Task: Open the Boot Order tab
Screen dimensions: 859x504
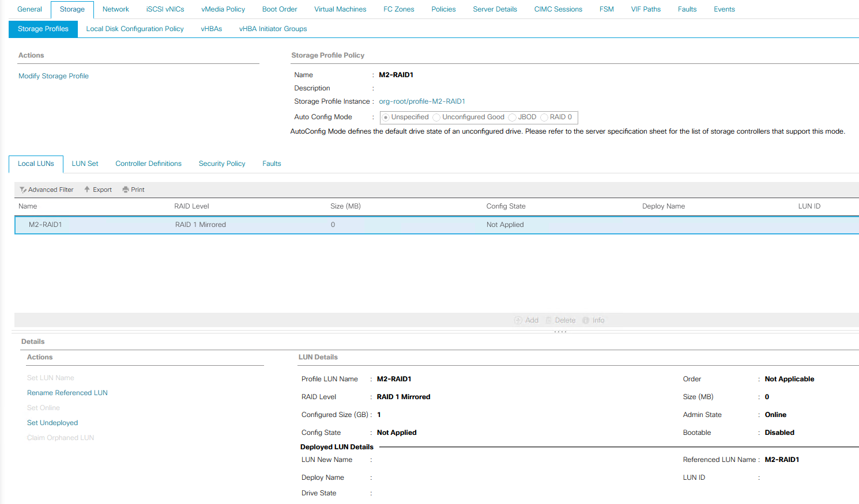Action: click(x=280, y=9)
